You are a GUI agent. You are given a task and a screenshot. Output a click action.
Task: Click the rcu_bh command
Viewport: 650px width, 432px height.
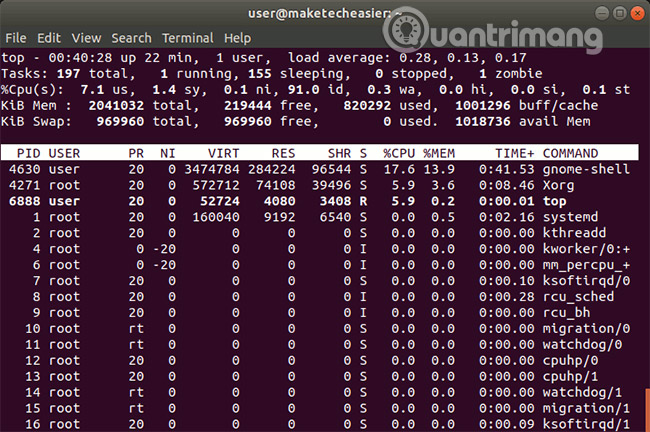pyautogui.click(x=566, y=313)
